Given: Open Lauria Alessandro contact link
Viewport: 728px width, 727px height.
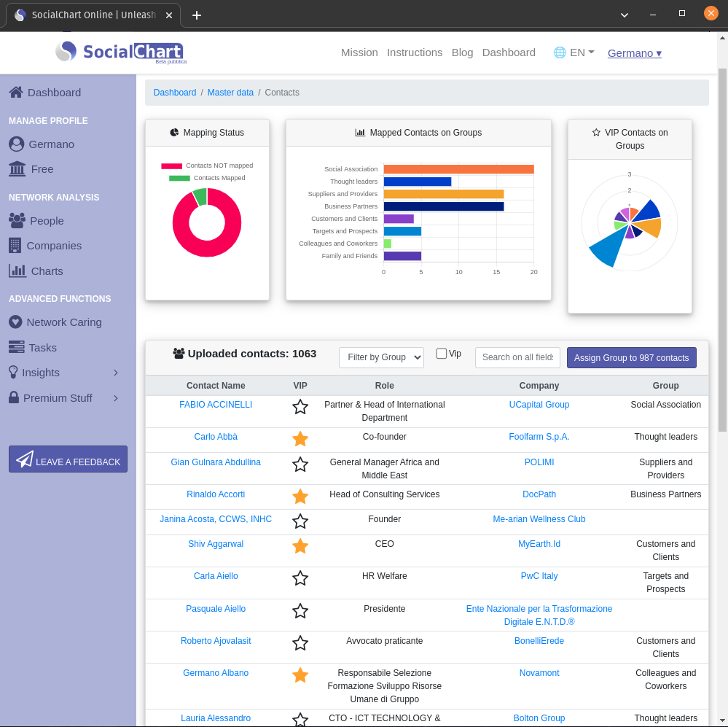Looking at the screenshot, I should (x=216, y=718).
